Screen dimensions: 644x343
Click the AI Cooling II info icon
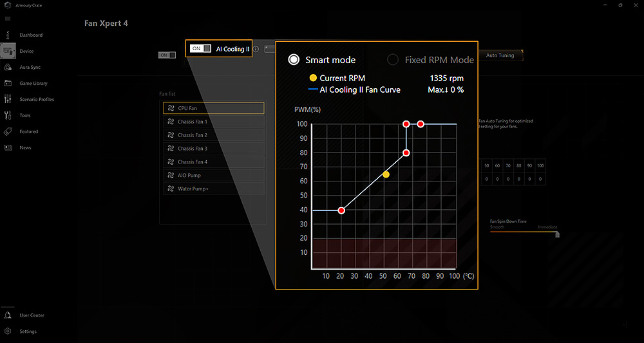pos(256,49)
